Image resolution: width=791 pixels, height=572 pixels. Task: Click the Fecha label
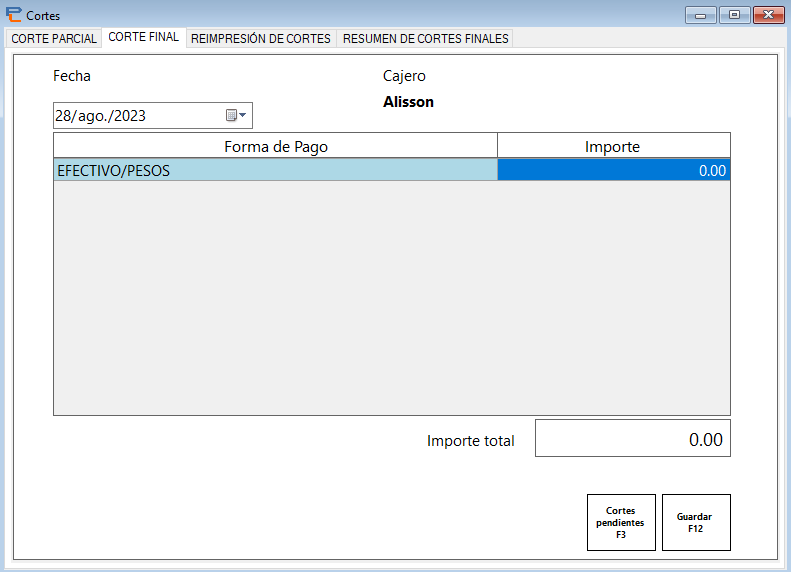[x=72, y=76]
